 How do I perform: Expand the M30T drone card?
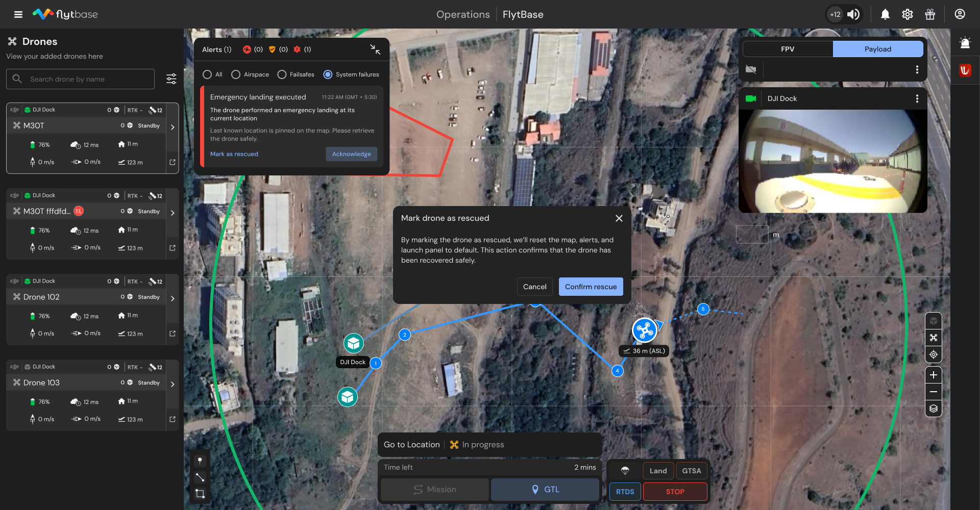point(173,127)
